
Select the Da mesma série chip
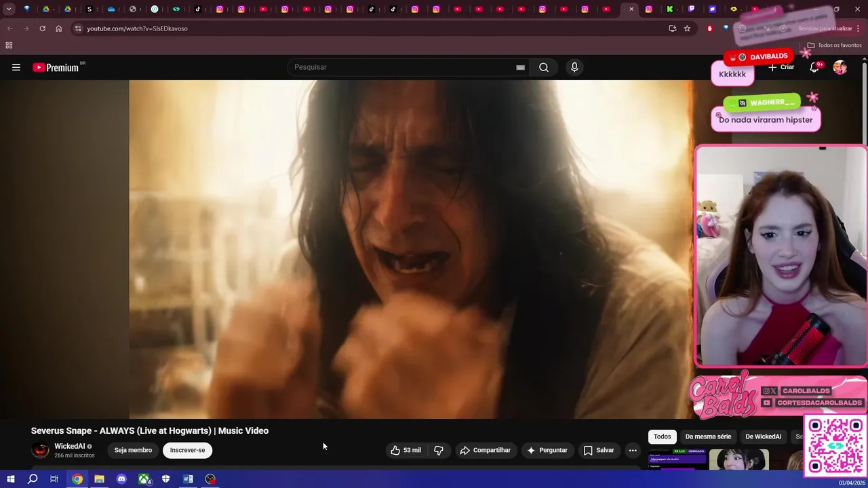708,436
